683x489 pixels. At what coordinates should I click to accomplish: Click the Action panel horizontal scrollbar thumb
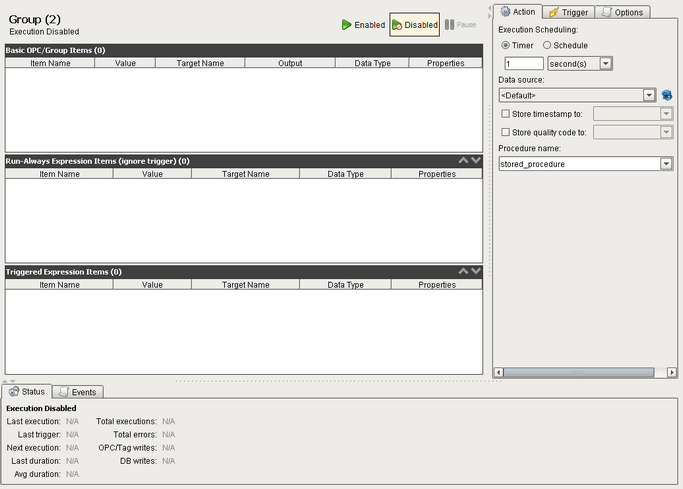[579, 372]
